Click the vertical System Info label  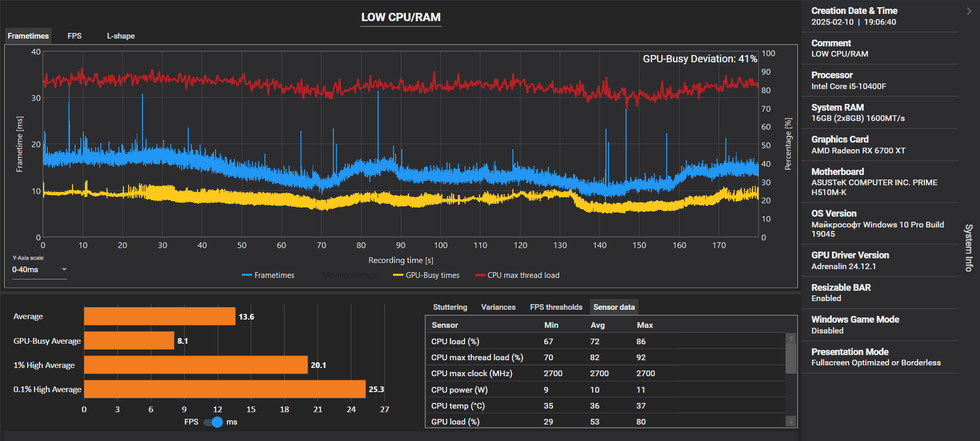969,248
